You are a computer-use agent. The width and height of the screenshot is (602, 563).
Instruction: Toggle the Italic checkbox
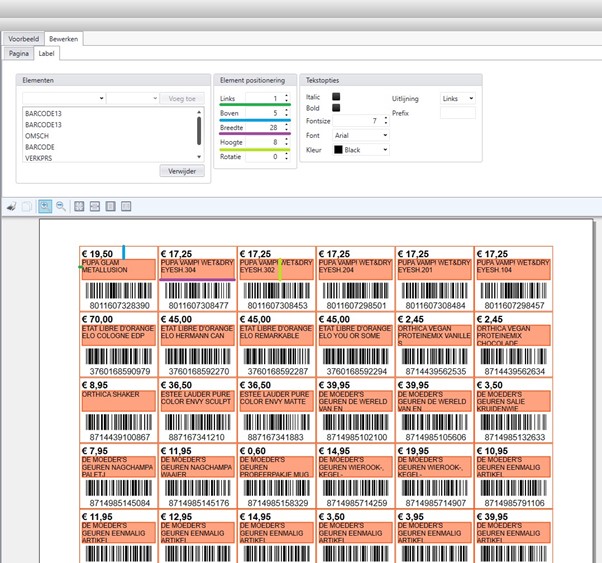[336, 96]
